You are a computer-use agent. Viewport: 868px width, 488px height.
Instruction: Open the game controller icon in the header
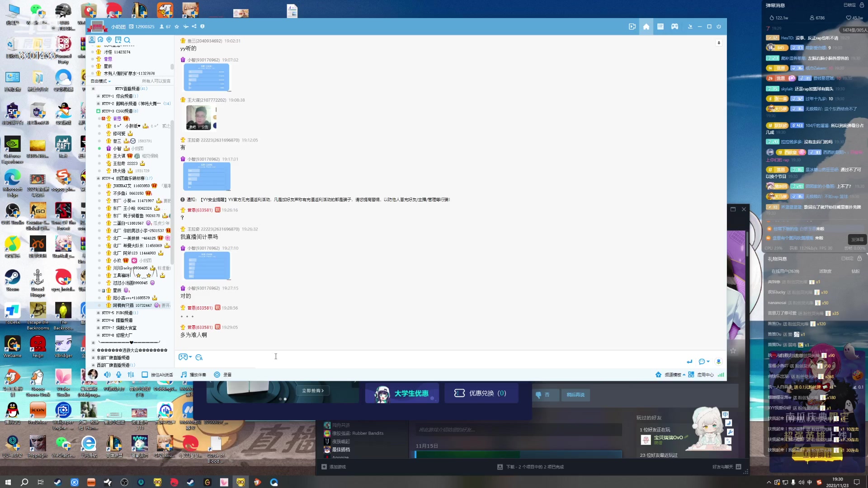675,27
